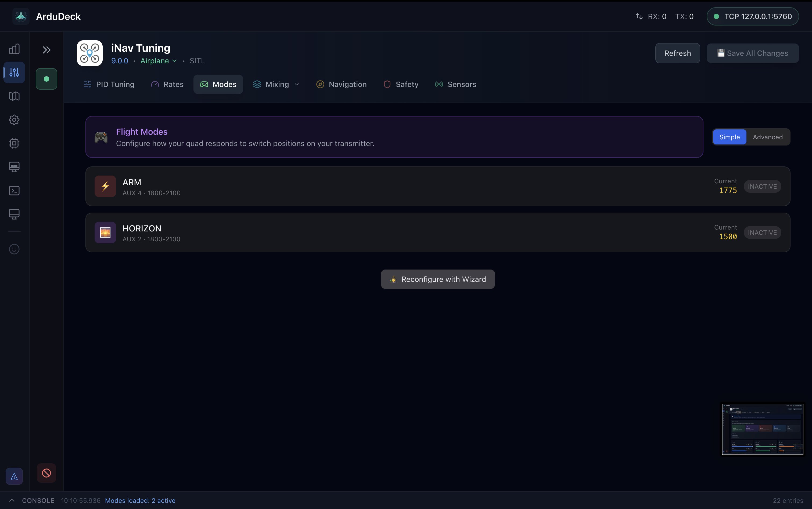
Task: Click the TCP 127.0.0.1:5760 connection pill
Action: [753, 16]
